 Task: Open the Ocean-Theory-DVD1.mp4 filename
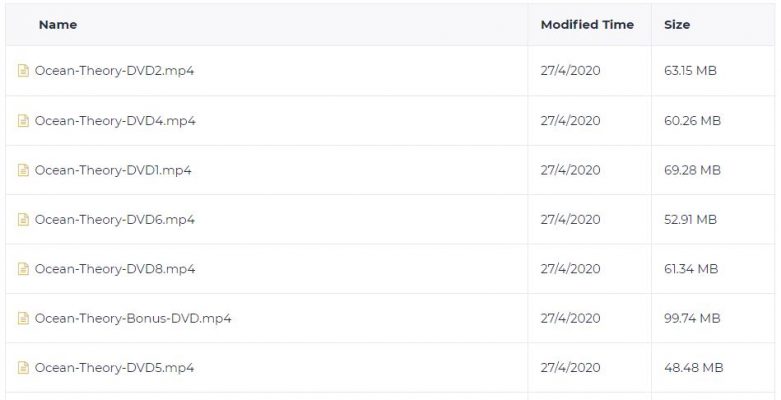(113, 170)
